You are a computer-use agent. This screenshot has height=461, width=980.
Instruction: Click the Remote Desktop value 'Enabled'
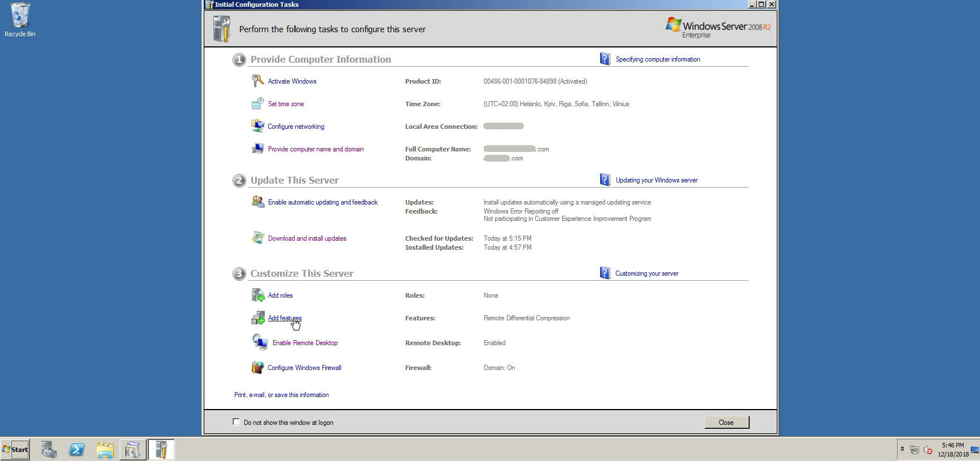(x=495, y=343)
